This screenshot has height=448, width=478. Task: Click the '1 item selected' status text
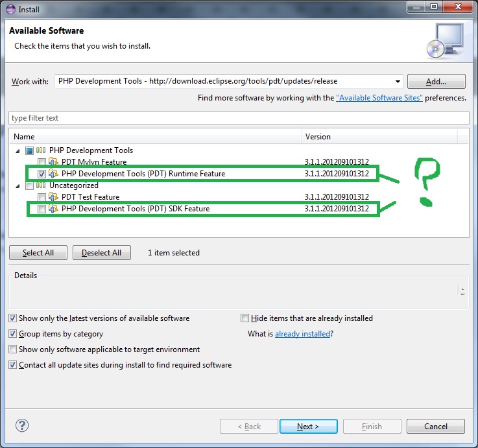[x=174, y=253]
